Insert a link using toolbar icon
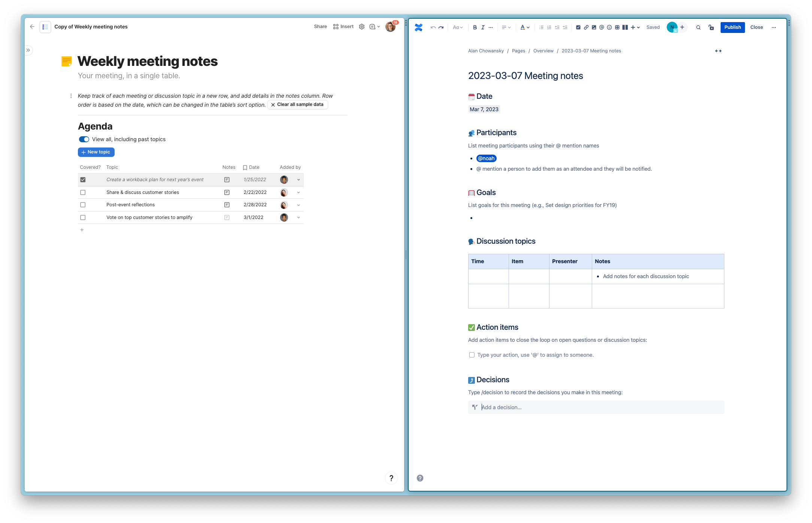The height and width of the screenshot is (523, 812). click(586, 27)
